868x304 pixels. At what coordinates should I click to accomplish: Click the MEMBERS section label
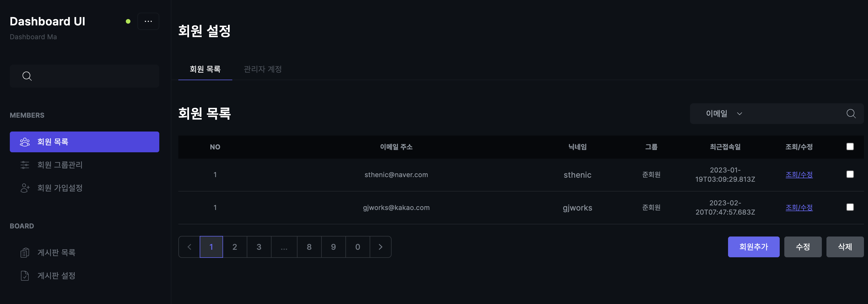click(x=27, y=115)
